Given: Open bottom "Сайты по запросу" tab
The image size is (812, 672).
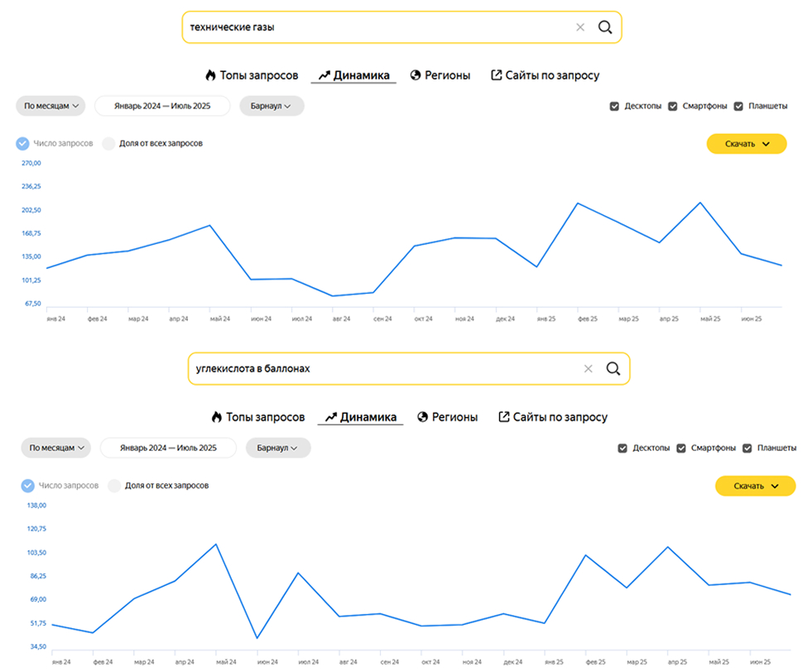Looking at the screenshot, I should tap(552, 417).
